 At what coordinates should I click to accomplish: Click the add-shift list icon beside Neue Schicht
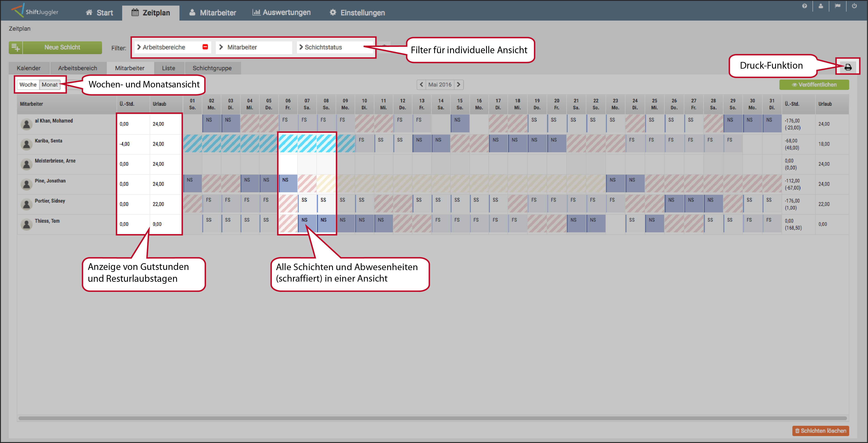[x=15, y=47]
